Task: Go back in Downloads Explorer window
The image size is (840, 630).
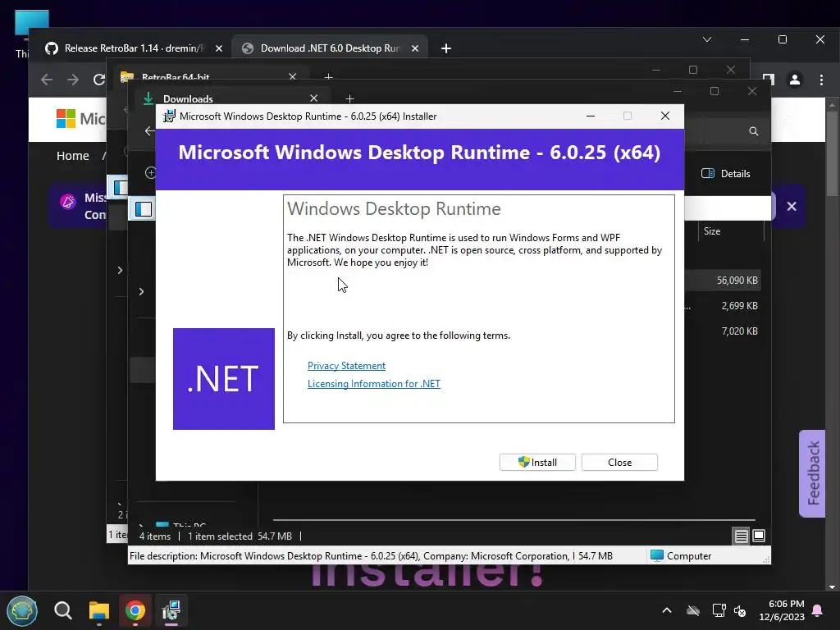Action: [x=149, y=130]
